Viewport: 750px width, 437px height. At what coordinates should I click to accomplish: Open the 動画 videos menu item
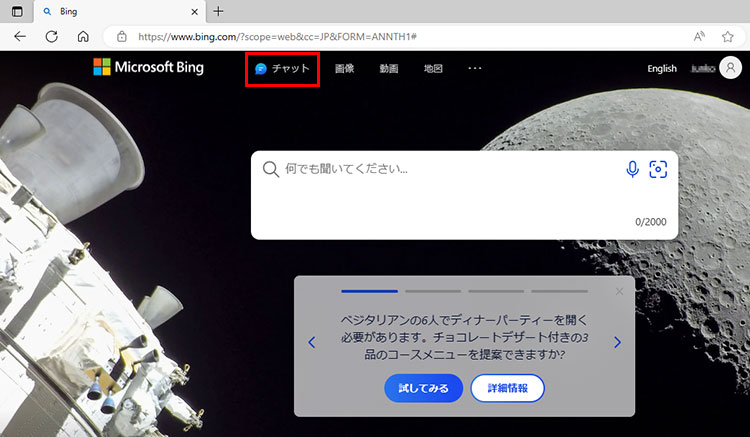point(389,69)
